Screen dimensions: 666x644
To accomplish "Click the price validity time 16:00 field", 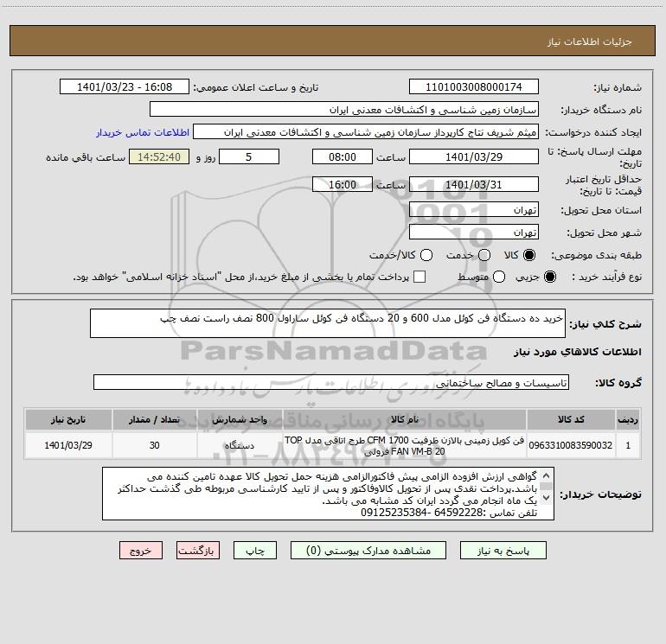I will (x=343, y=184).
